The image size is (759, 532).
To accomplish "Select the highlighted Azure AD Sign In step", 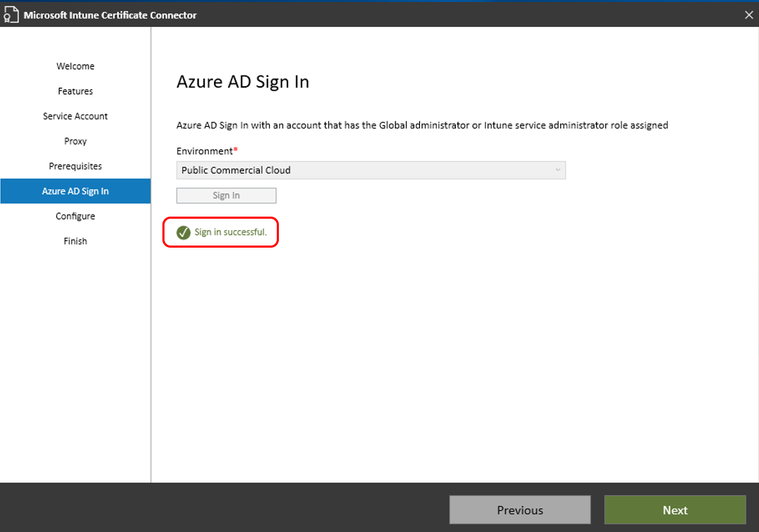I will coord(75,191).
